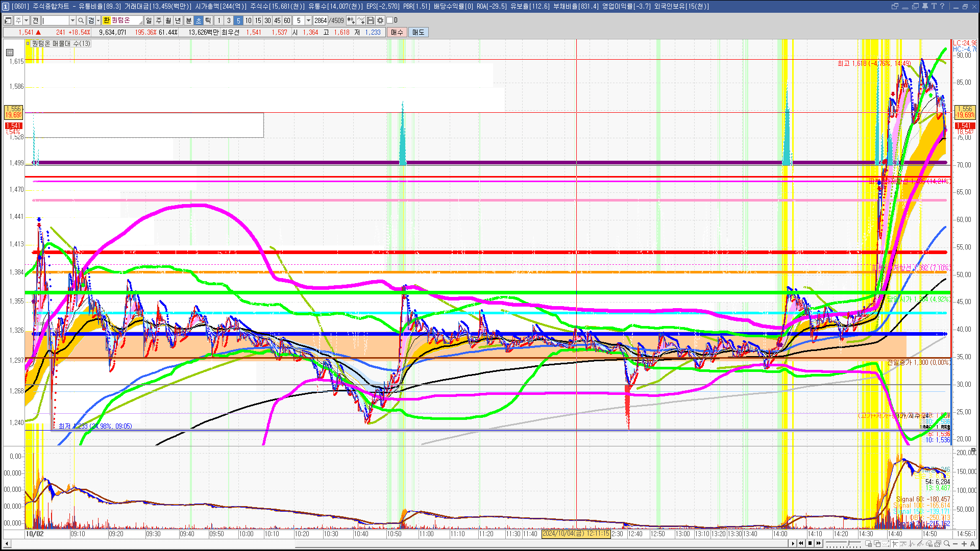Image resolution: width=980 pixels, height=551 pixels.
Task: Click the bottom magnifier zoom icon
Action: pos(947,544)
